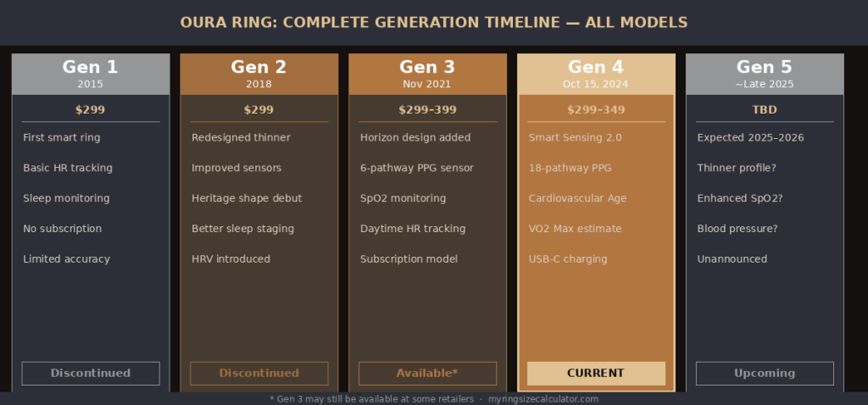Screen dimensions: 868x405
Task: Click the 'Daytime HR tracking' text
Action: [413, 229]
